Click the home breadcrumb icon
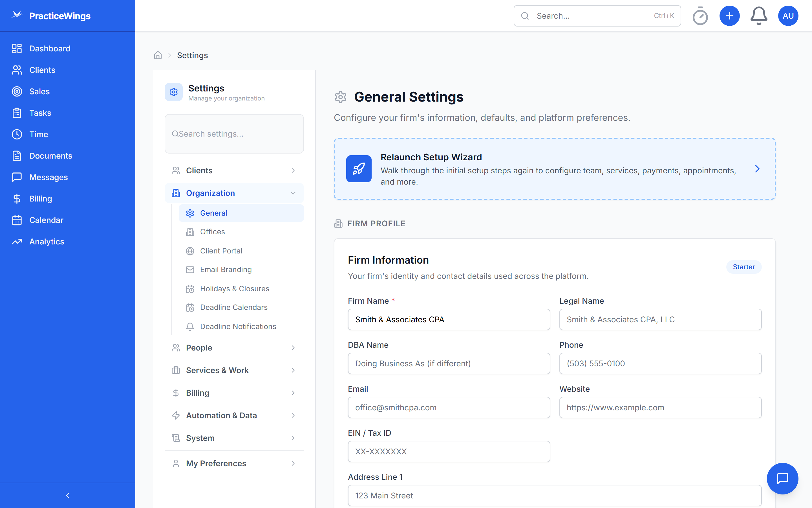 [158, 55]
